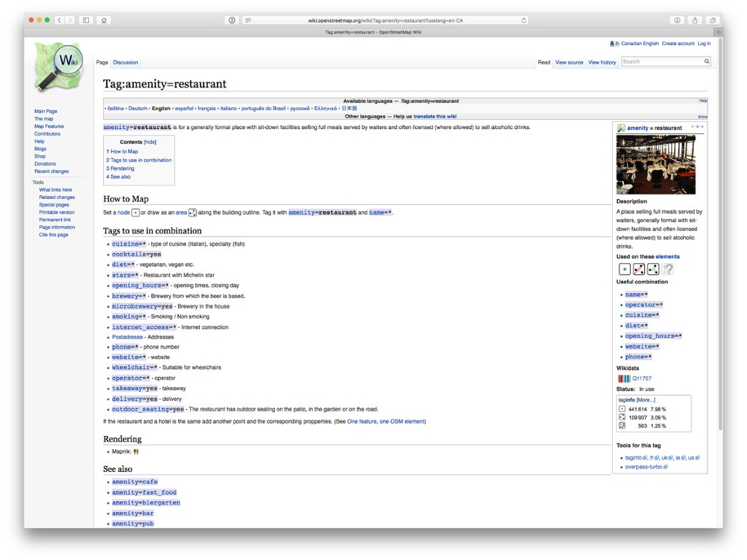The image size is (747, 560).
Task: Click the small amenity icon in infobox header
Action: 620,128
